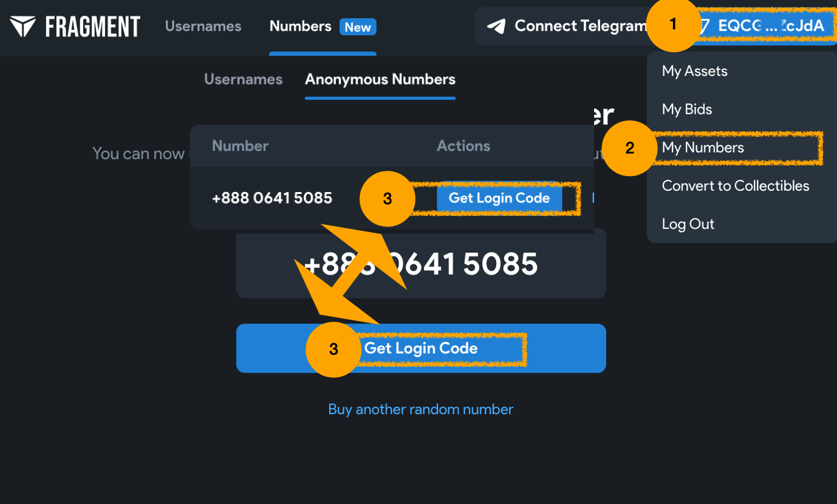Screen dimensions: 837x504
Task: Click the New badge beside Numbers
Action: (358, 27)
